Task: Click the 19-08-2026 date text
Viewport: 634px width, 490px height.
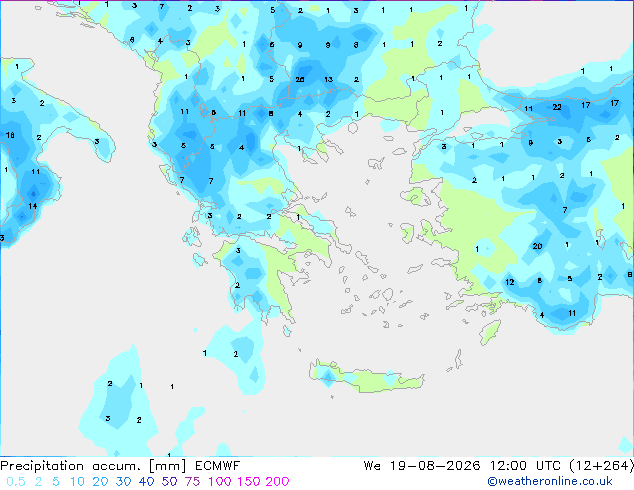Action: [435, 466]
